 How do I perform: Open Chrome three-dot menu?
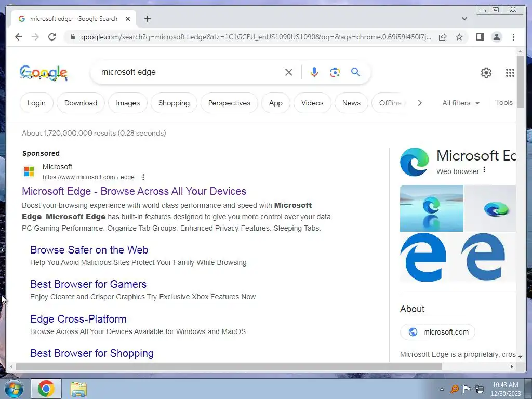(x=513, y=37)
